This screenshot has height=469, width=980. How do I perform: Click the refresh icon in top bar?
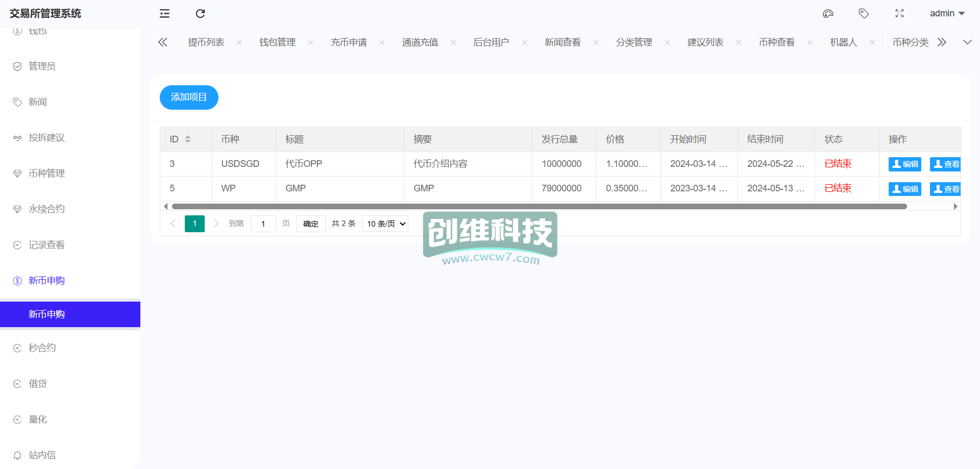(200, 14)
